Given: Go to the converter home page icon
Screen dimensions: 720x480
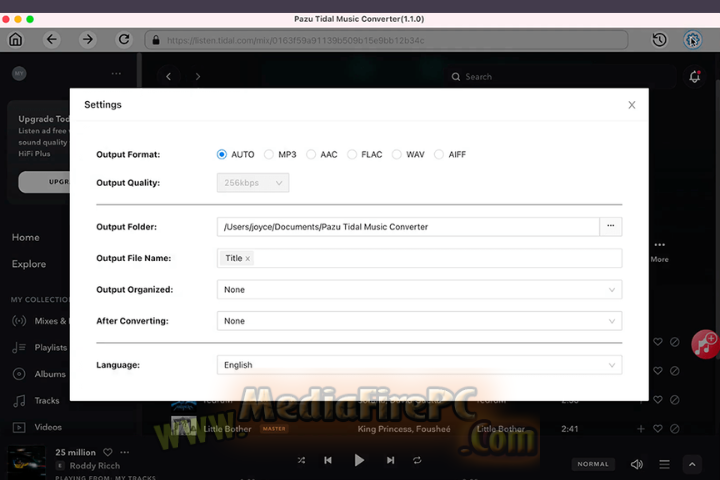Looking at the screenshot, I should click(x=16, y=40).
